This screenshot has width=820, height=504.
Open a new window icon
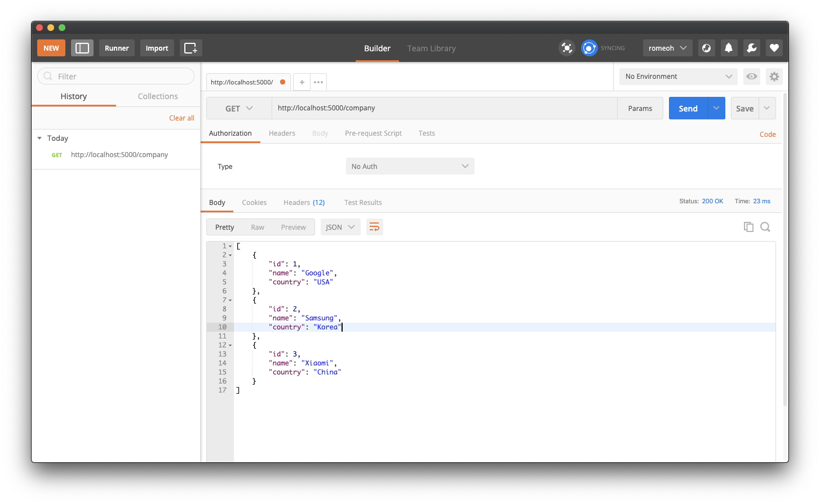[190, 48]
